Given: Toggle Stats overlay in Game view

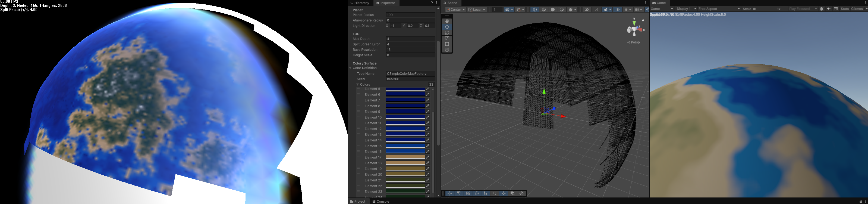Looking at the screenshot, I should tap(845, 9).
